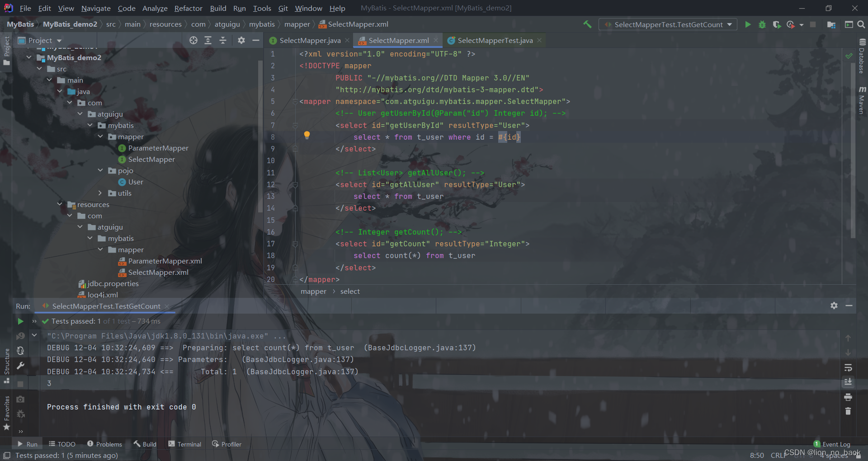
Task: Expand the utils package node
Action: (100, 193)
